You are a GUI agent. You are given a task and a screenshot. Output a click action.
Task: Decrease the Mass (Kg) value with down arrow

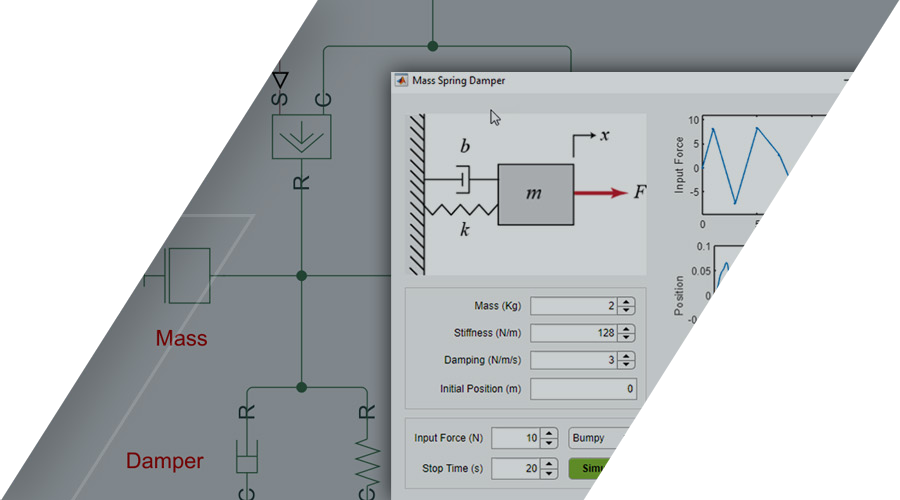click(x=626, y=311)
